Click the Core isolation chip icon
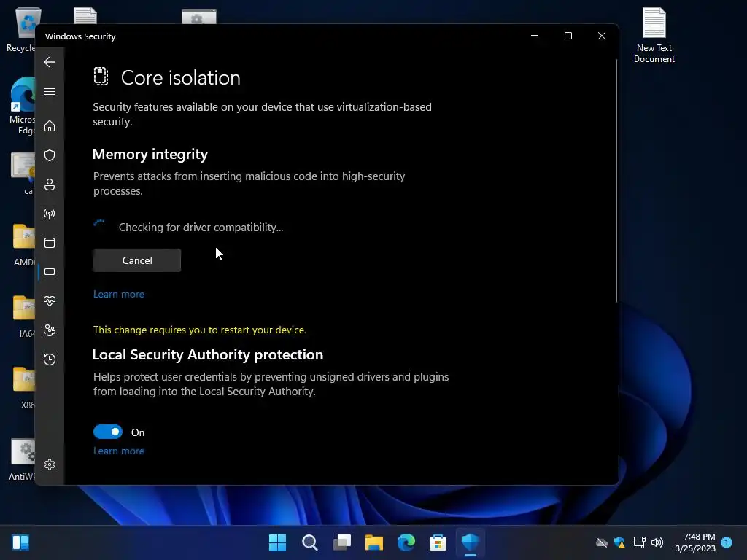 (101, 76)
